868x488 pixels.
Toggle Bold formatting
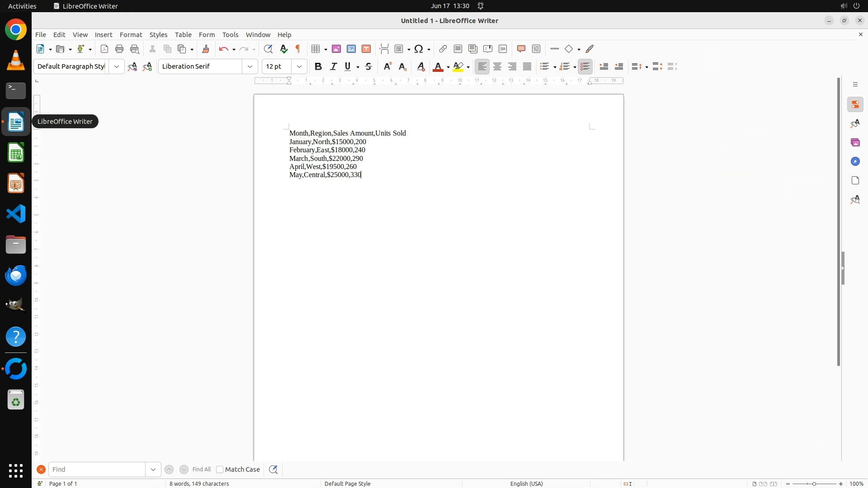pyautogui.click(x=318, y=66)
